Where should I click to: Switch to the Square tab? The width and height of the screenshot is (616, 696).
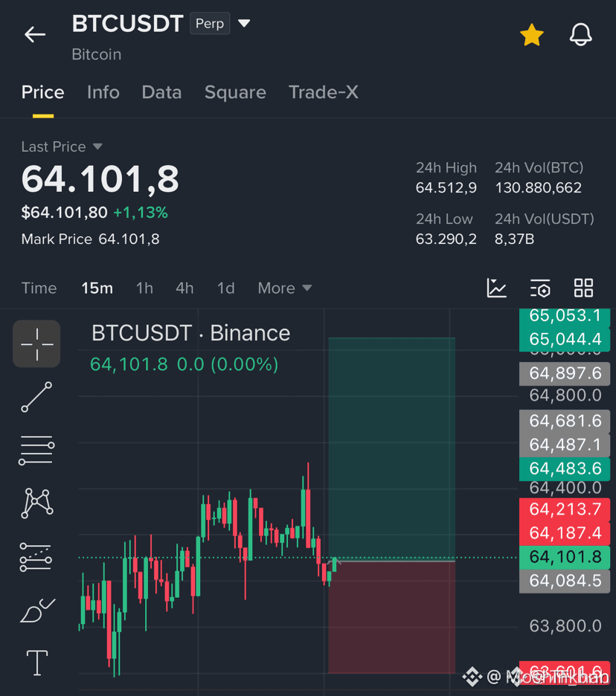point(235,92)
